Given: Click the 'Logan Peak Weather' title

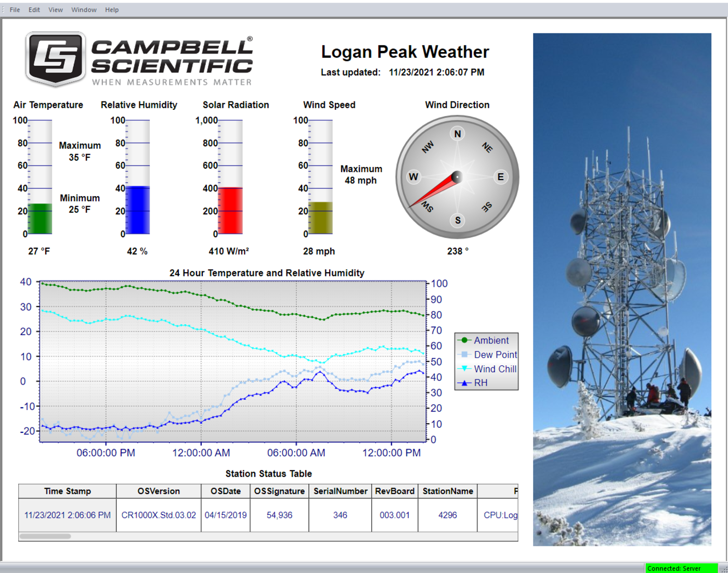Looking at the screenshot, I should point(405,52).
